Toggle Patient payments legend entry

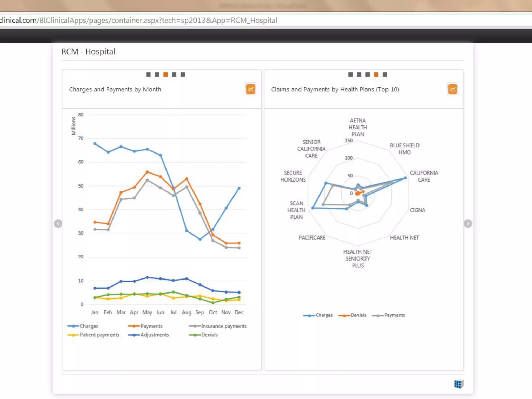click(x=99, y=335)
